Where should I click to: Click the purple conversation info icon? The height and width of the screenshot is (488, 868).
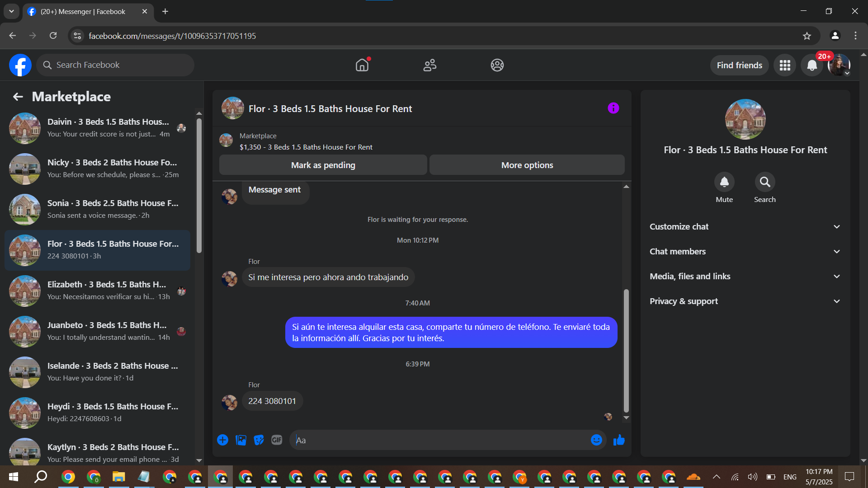click(x=613, y=108)
